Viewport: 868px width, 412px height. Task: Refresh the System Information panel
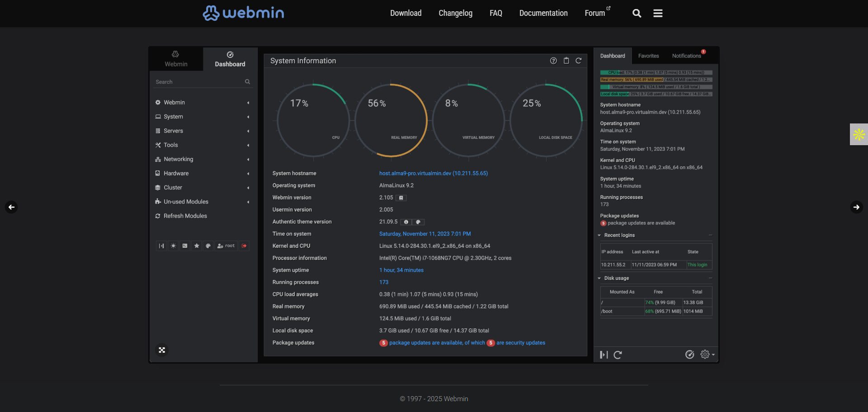pos(579,60)
